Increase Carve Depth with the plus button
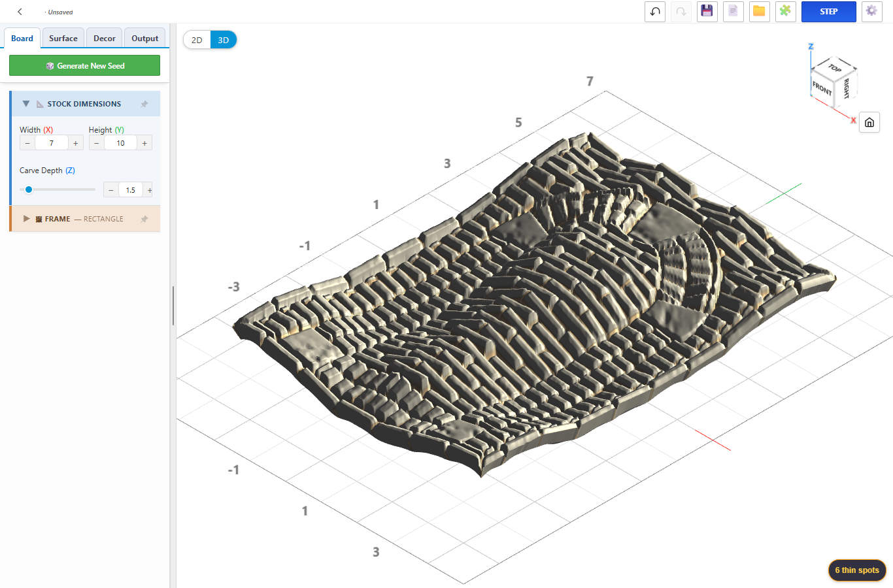 [149, 190]
